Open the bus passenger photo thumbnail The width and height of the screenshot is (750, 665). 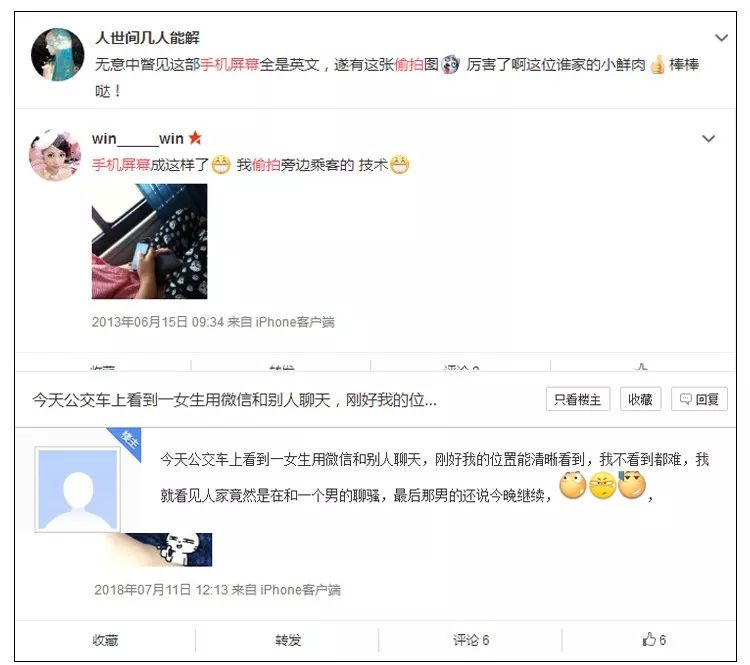pyautogui.click(x=149, y=241)
